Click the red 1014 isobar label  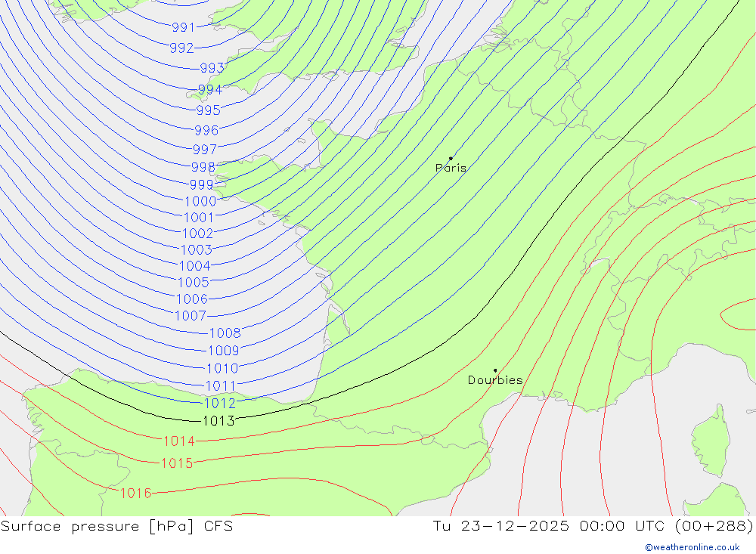click(x=179, y=441)
